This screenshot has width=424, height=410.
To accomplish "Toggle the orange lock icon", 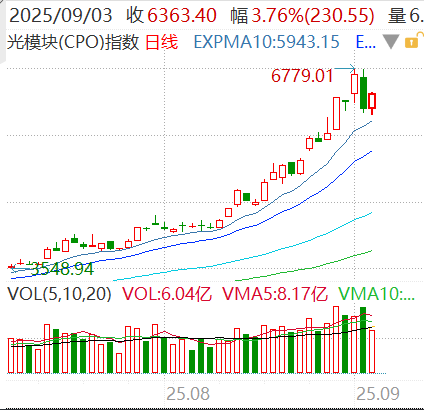I will (413, 40).
